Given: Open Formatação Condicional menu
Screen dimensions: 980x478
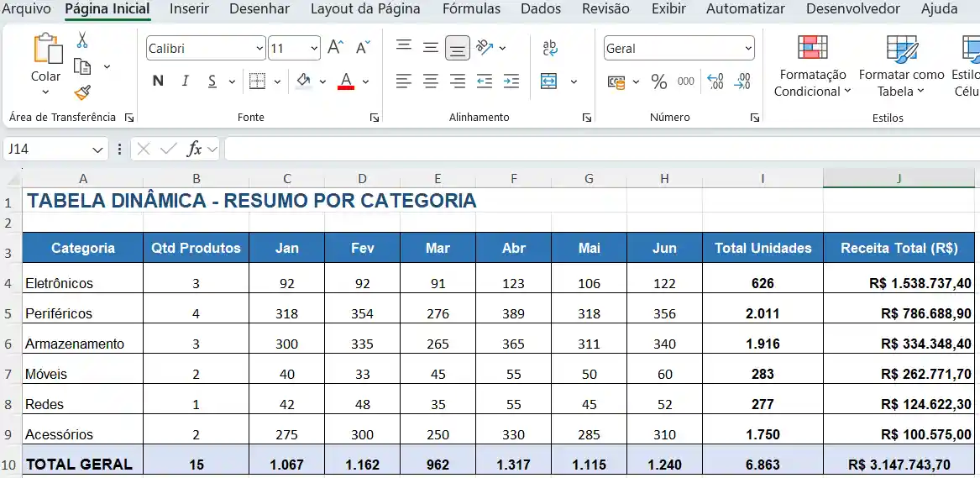Looking at the screenshot, I should pyautogui.click(x=813, y=66).
